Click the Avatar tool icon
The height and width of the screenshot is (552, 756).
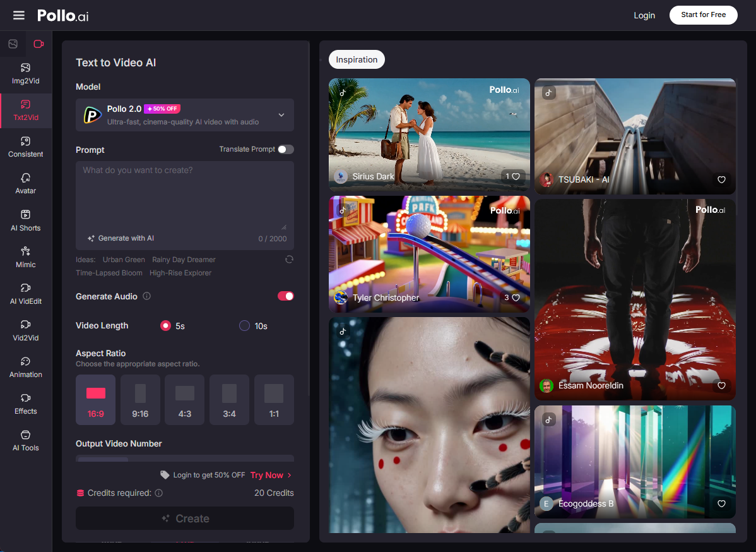[x=25, y=183]
